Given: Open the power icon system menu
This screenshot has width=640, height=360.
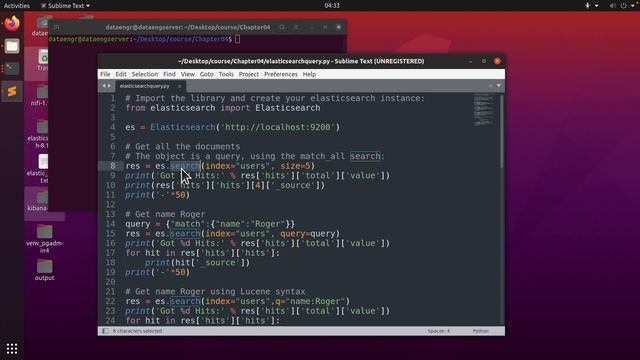Looking at the screenshot, I should (623, 6).
